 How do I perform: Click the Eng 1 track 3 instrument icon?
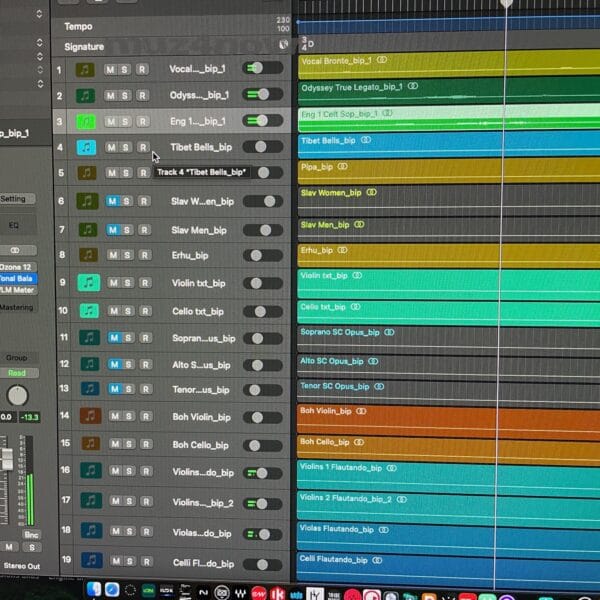coord(86,122)
